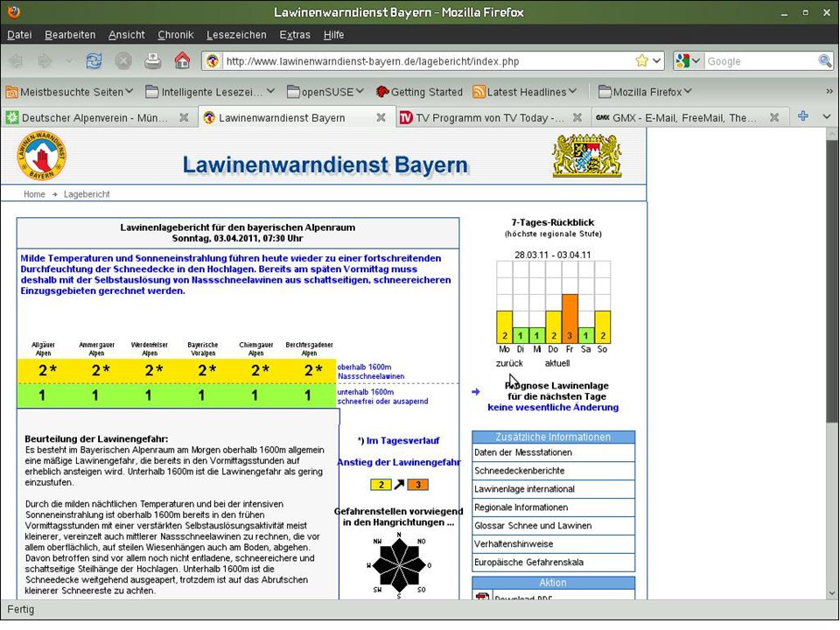This screenshot has height=630, width=840.
Task: Click the orange Friday level 3 bar
Action: [570, 318]
